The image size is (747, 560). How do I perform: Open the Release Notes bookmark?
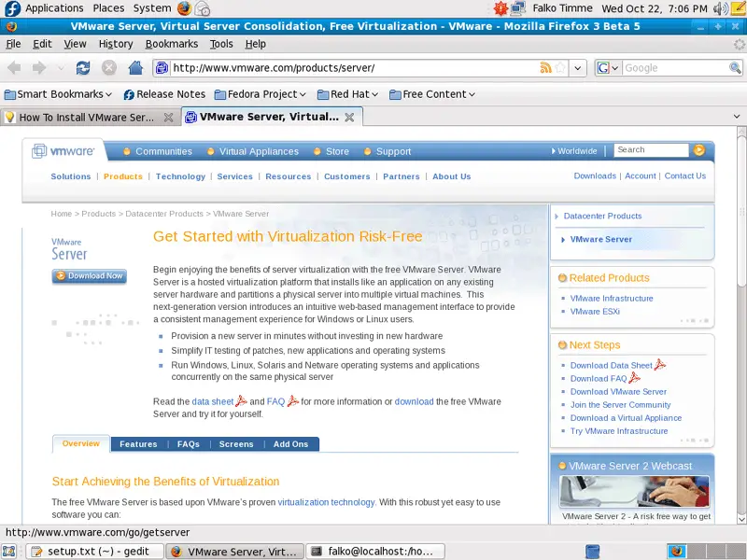click(165, 94)
